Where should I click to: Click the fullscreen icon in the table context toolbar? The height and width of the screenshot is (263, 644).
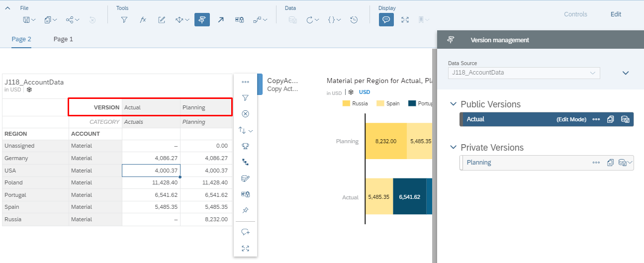click(245, 248)
